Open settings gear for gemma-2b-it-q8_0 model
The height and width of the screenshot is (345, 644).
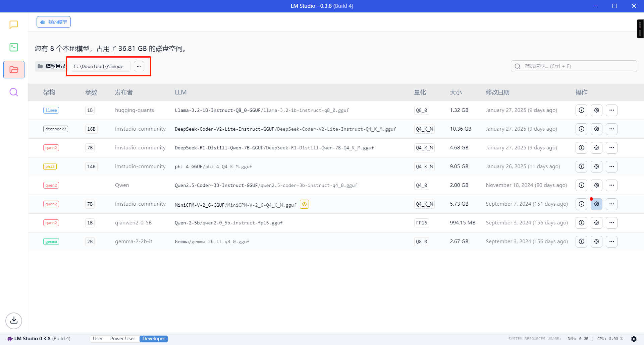point(596,241)
